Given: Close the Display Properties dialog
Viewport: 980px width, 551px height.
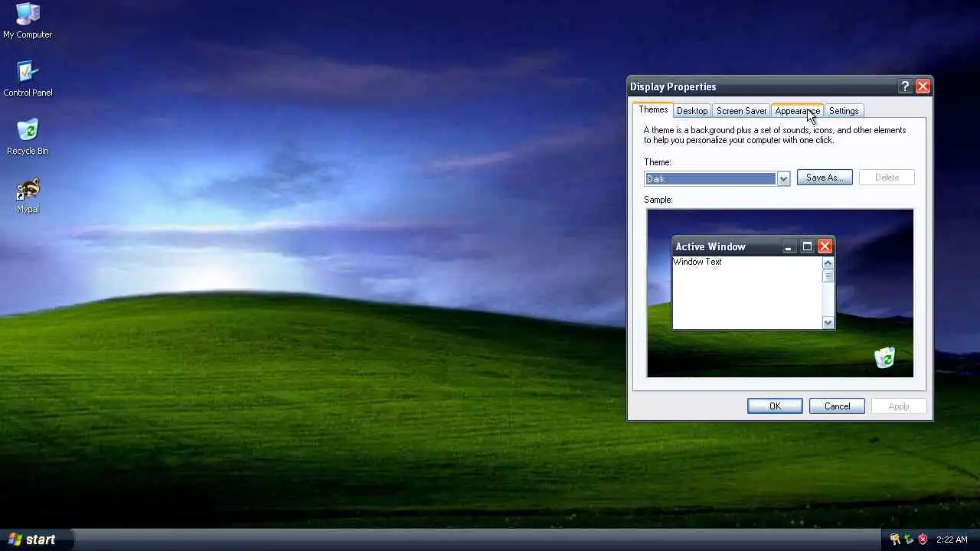Looking at the screenshot, I should click(x=923, y=86).
